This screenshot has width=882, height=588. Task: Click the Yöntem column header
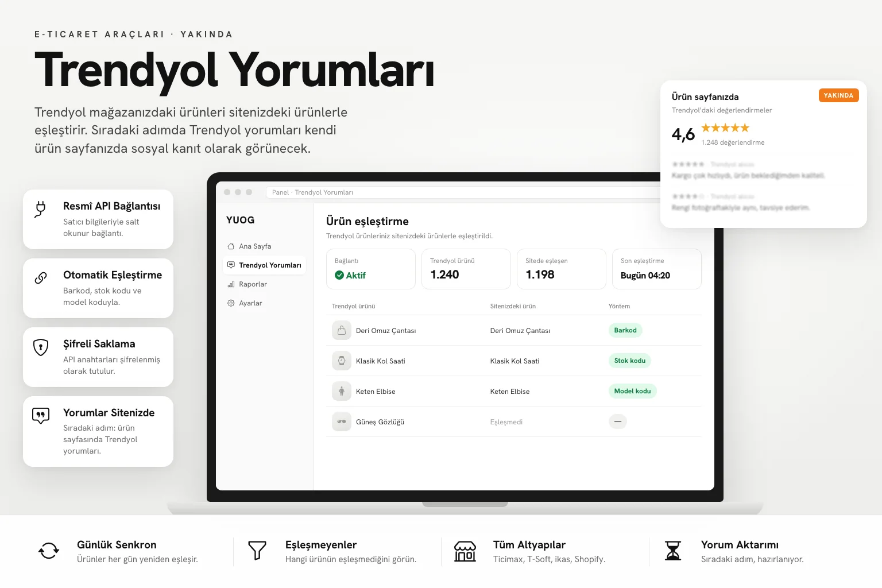point(619,306)
